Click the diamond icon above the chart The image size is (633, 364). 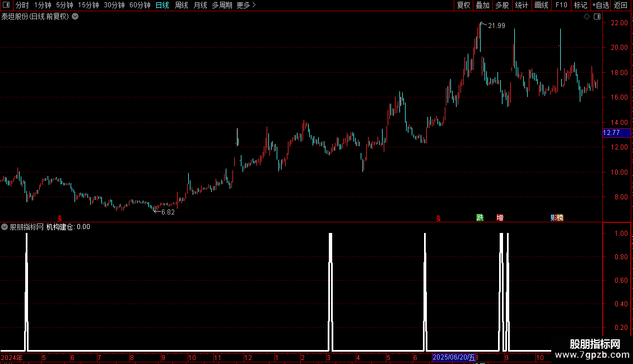(x=587, y=17)
